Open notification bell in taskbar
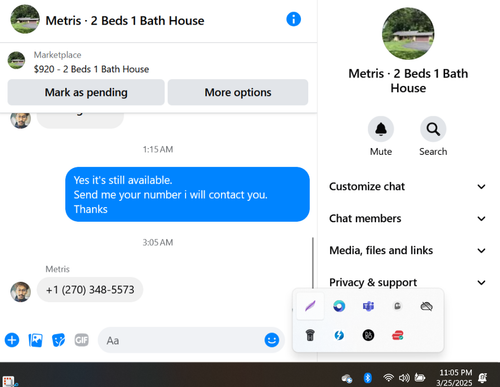 483,378
